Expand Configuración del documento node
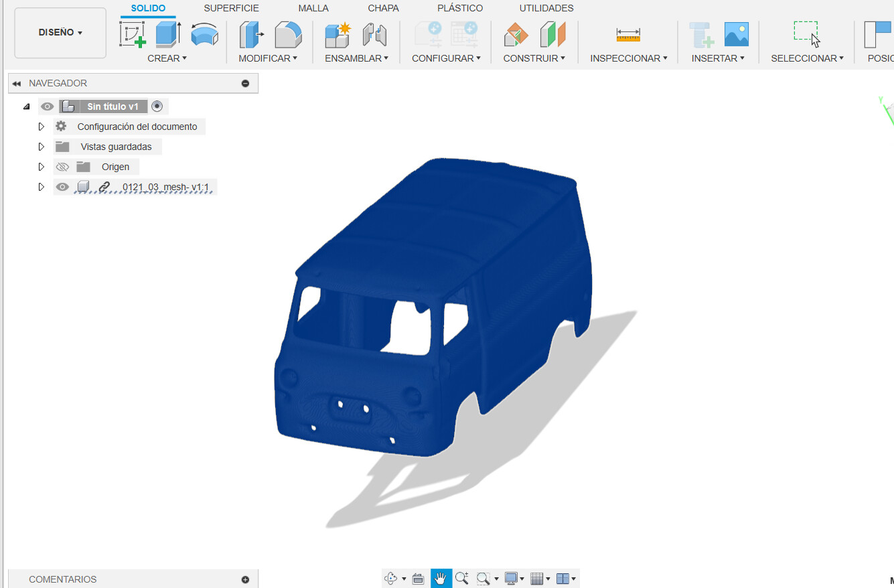 [42, 127]
